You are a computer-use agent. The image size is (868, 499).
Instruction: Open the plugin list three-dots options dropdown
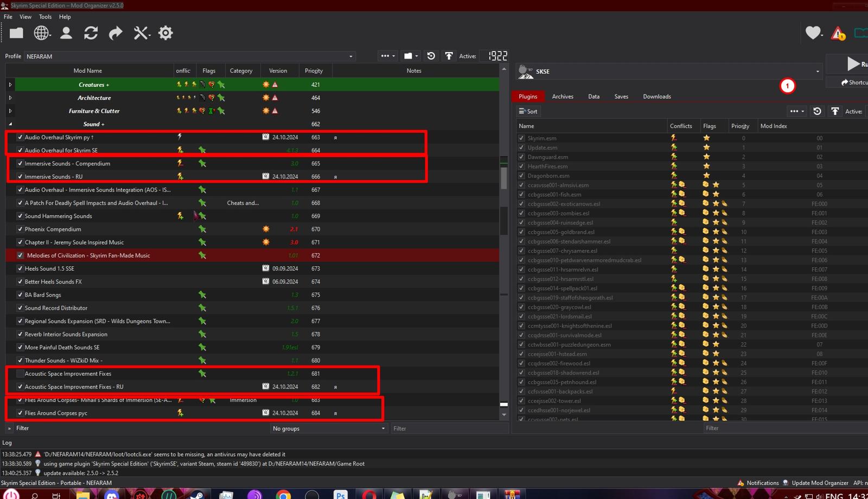pos(797,111)
